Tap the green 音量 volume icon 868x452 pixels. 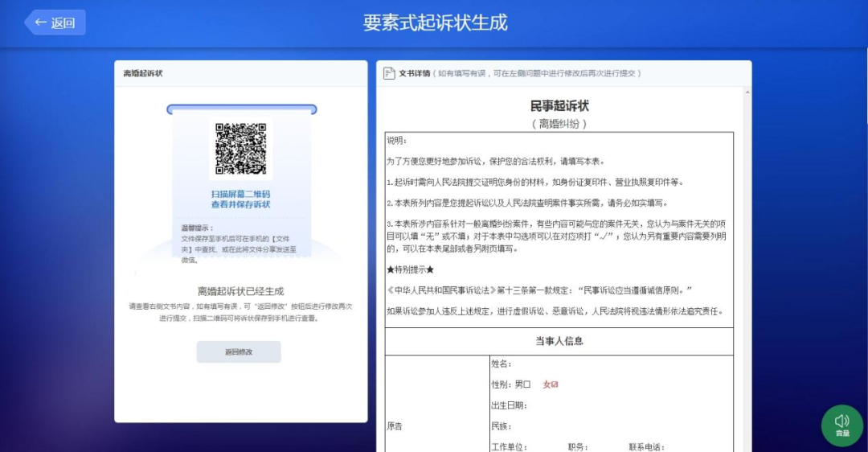842,425
